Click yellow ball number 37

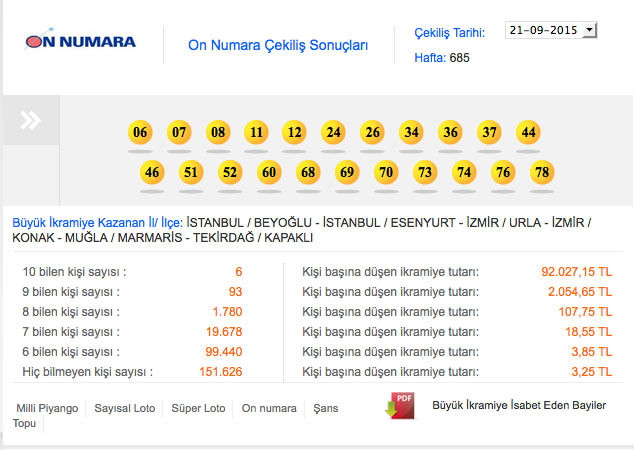click(489, 132)
